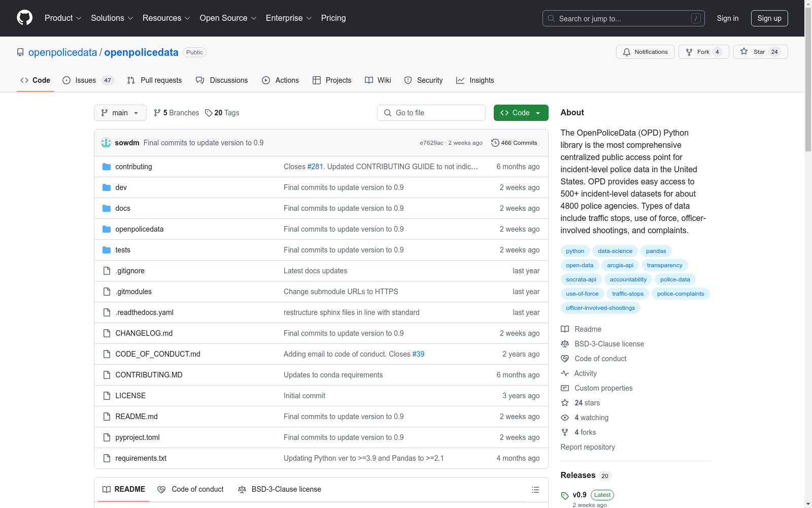Open the main branch selector dropdown
The height and width of the screenshot is (508, 812).
point(120,113)
